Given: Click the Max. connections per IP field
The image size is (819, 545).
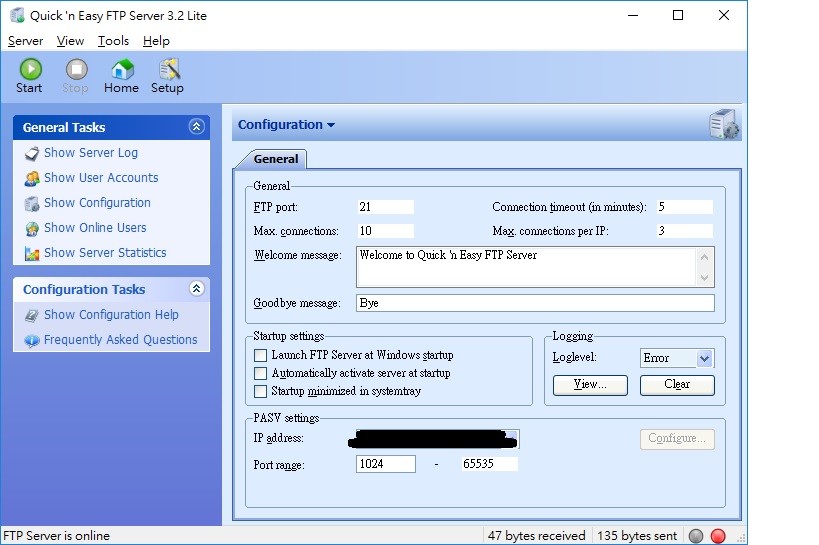Looking at the screenshot, I should pos(685,231).
